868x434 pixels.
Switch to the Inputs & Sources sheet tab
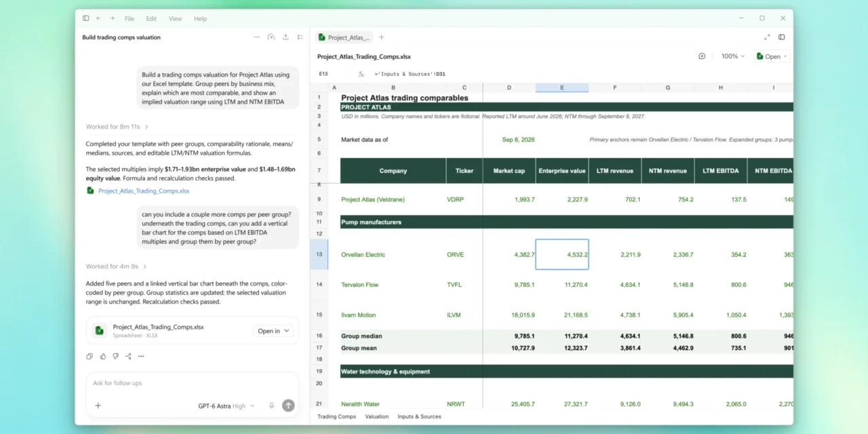tap(419, 416)
